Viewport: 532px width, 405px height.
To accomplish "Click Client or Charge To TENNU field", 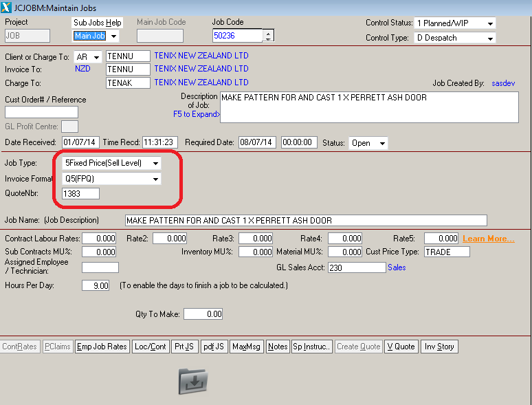I will pos(128,56).
